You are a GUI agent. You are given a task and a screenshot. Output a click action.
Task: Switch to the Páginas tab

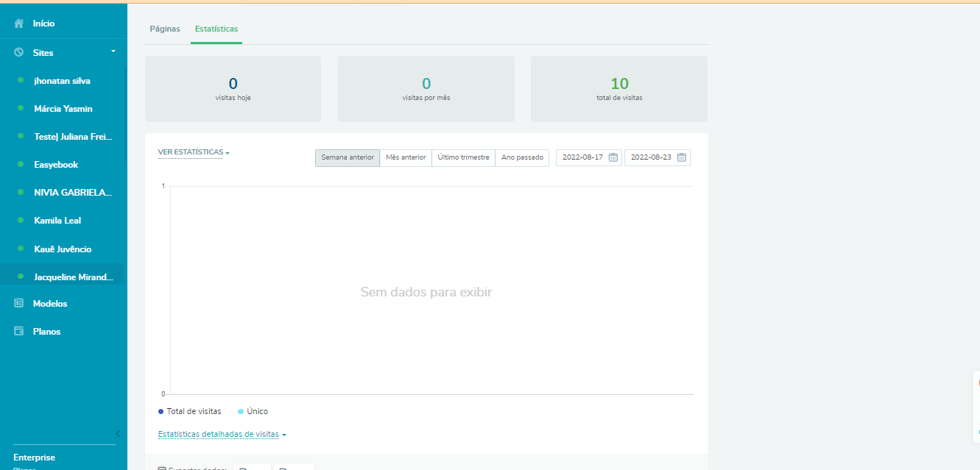165,29
